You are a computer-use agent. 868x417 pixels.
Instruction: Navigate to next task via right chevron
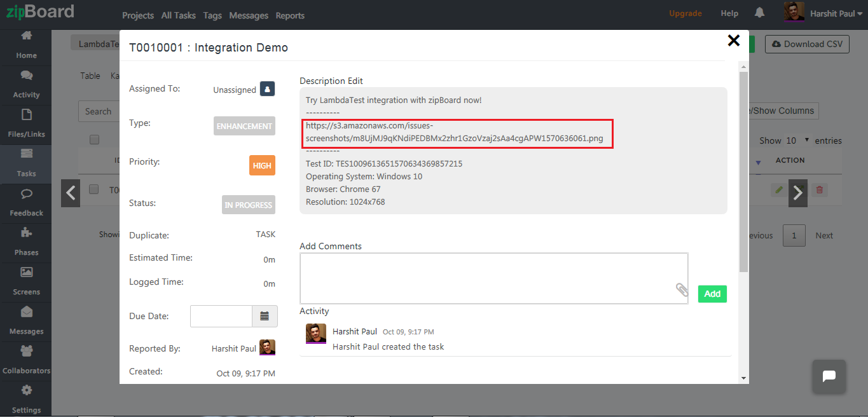(x=797, y=193)
